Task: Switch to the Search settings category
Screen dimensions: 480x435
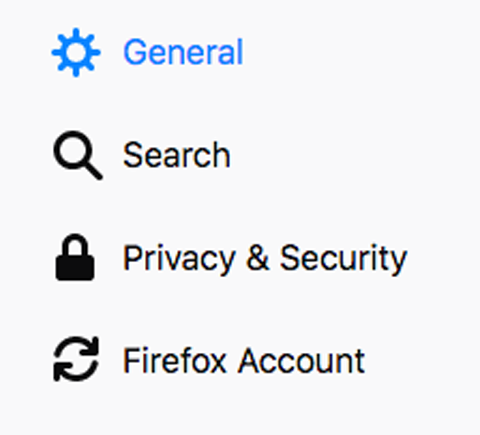Action: [x=142, y=155]
